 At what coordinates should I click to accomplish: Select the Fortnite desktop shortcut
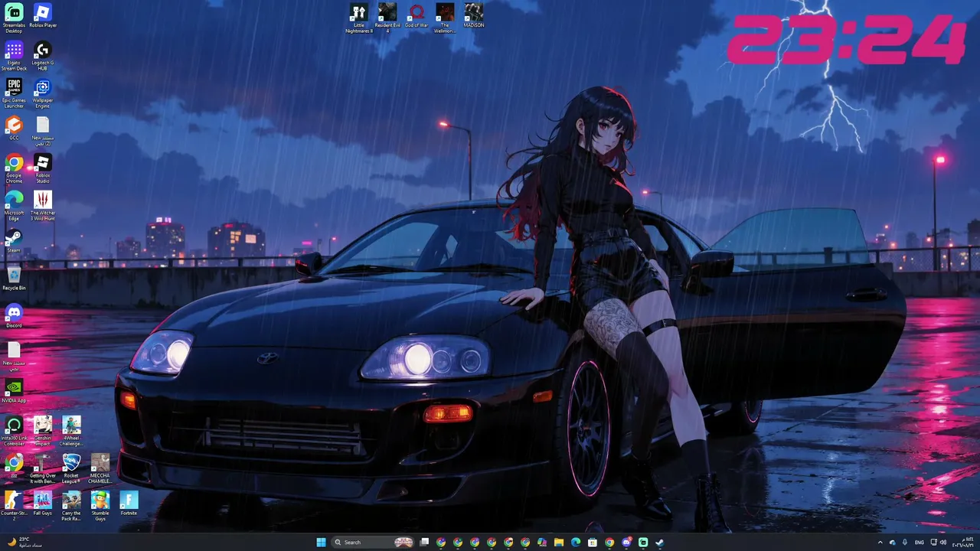129,504
